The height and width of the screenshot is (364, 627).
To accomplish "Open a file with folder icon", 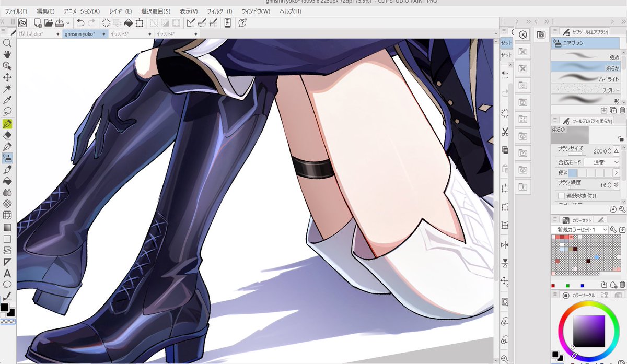I will point(49,22).
